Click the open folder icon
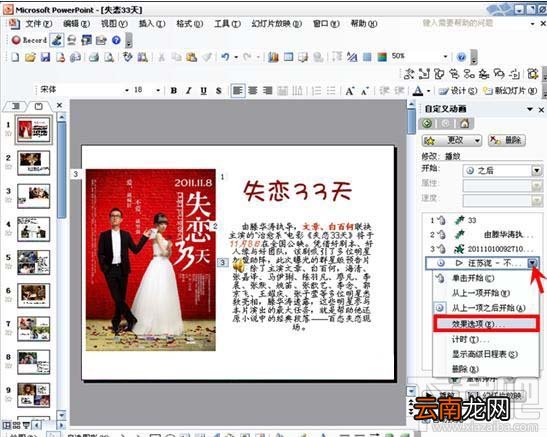547x437 pixels. tap(30, 57)
